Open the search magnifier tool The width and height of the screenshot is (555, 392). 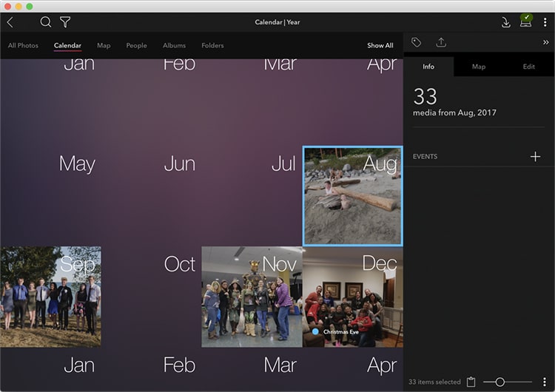click(x=46, y=22)
